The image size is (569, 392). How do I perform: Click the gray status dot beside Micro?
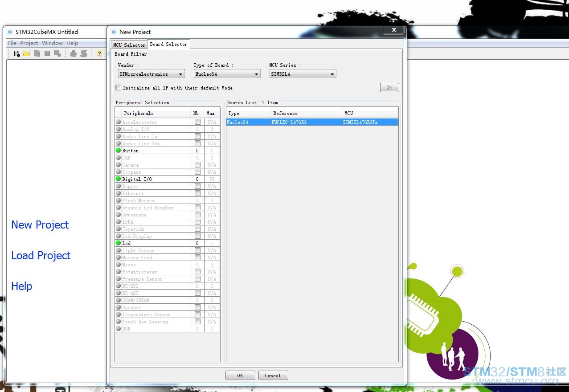[118, 265]
